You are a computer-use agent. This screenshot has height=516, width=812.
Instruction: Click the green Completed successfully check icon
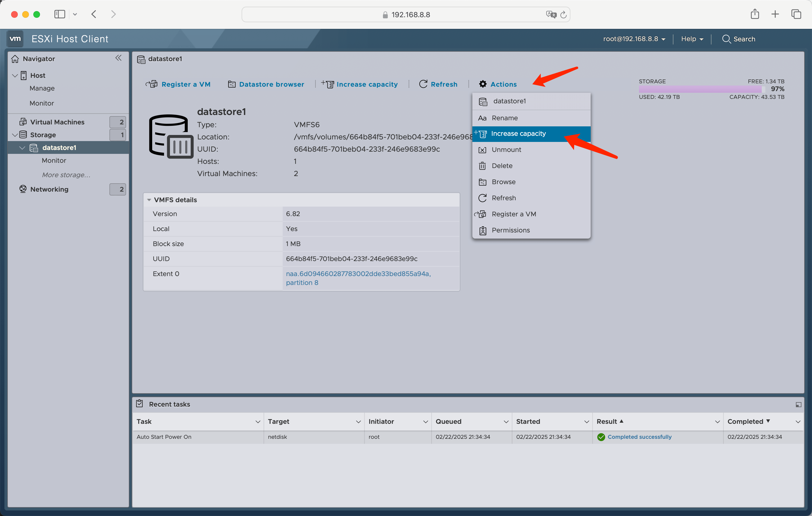[x=601, y=437]
